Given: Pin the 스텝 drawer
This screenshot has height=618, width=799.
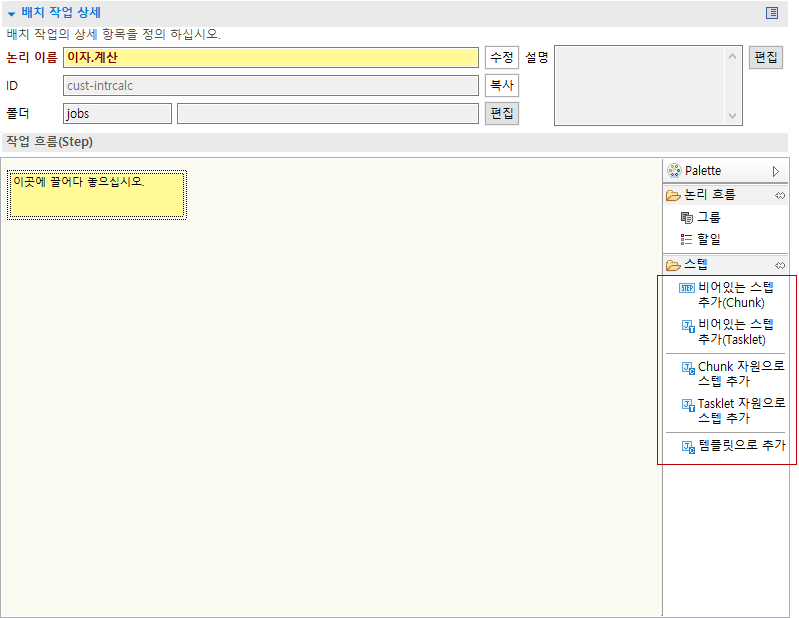Looking at the screenshot, I should click(x=780, y=265).
